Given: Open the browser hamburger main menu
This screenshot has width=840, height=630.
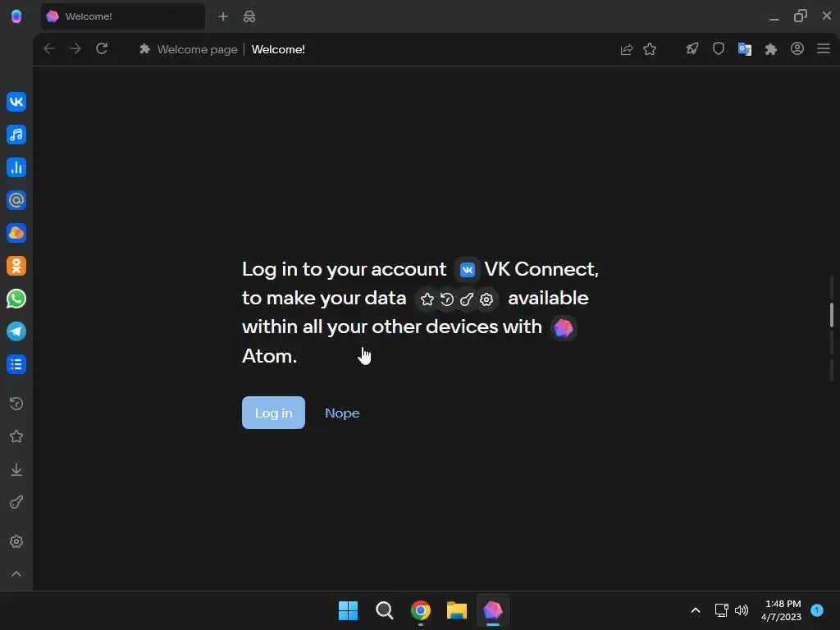Looking at the screenshot, I should click(x=824, y=48).
